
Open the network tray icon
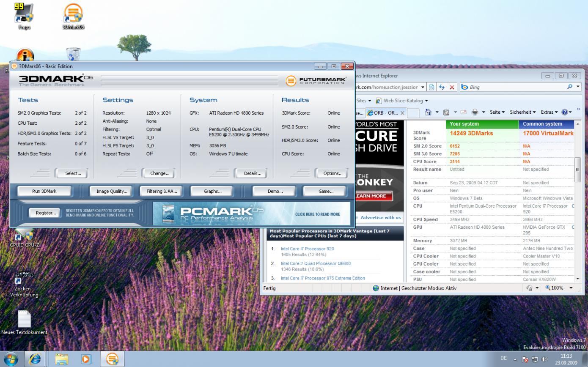(x=535, y=359)
